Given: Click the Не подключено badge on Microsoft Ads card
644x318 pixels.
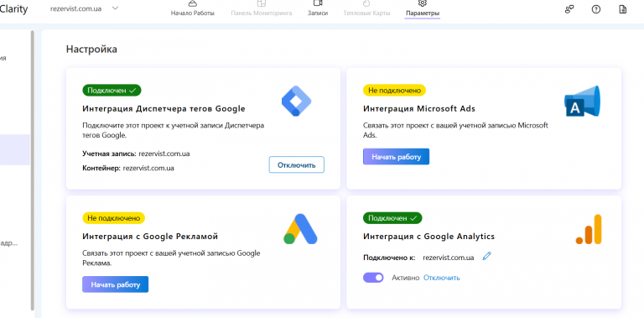Looking at the screenshot, I should 394,91.
